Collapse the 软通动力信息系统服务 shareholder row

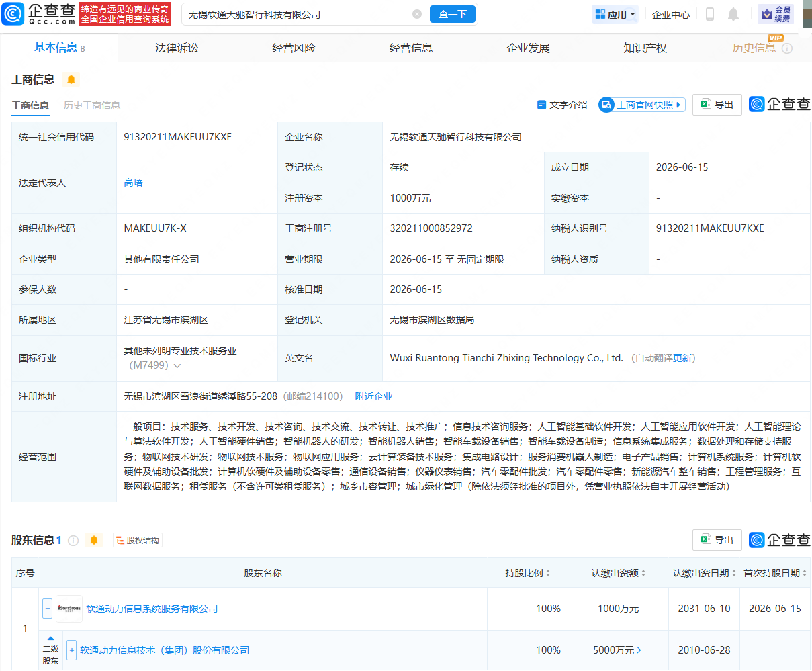[x=47, y=609]
